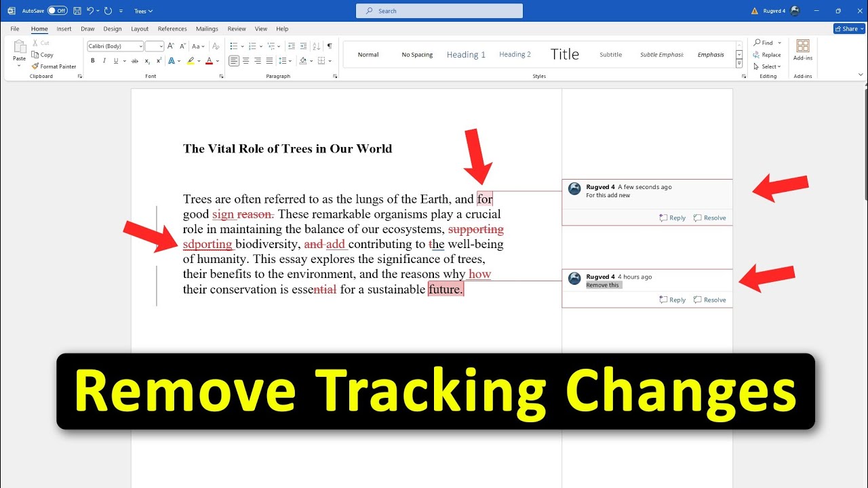Click the Copy button
868x488 pixels.
[x=42, y=55]
